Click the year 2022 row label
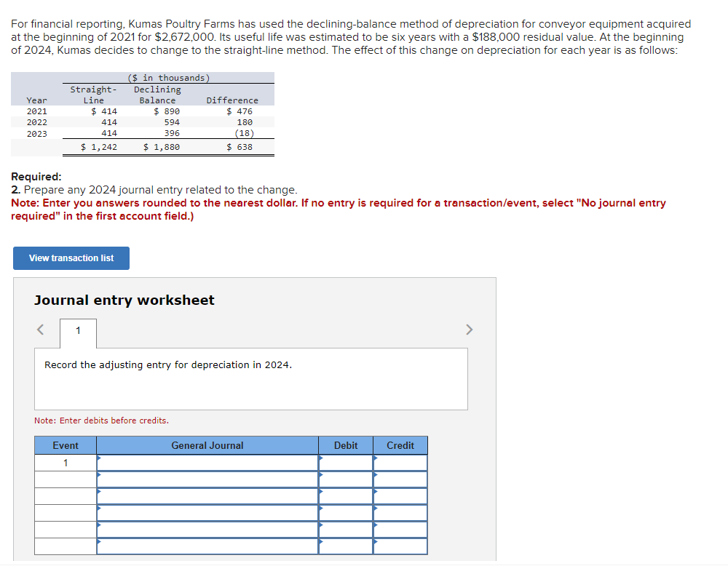This screenshot has width=728, height=566. (x=36, y=122)
